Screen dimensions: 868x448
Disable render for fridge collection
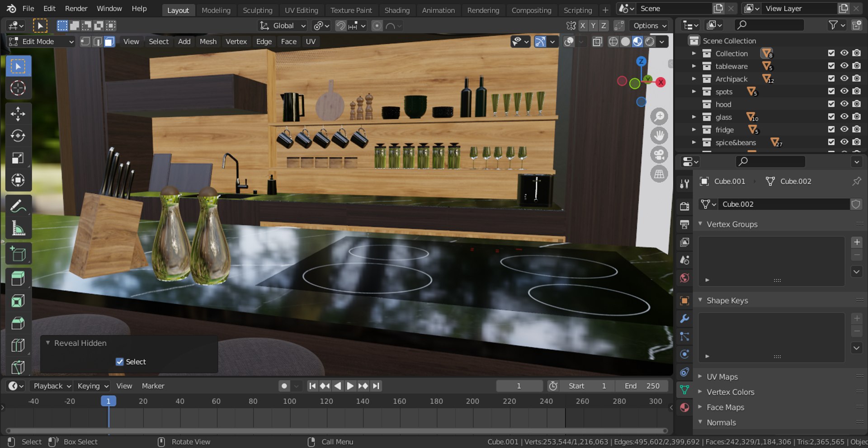[857, 129]
